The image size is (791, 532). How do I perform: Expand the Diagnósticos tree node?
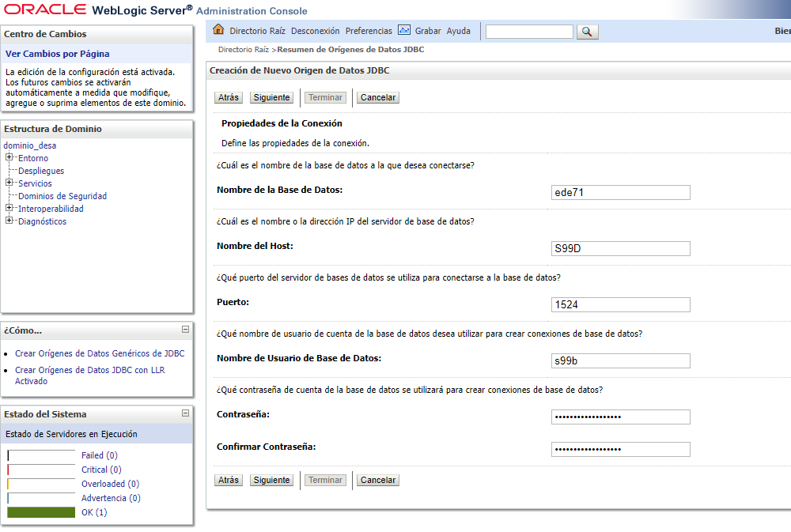[9, 221]
